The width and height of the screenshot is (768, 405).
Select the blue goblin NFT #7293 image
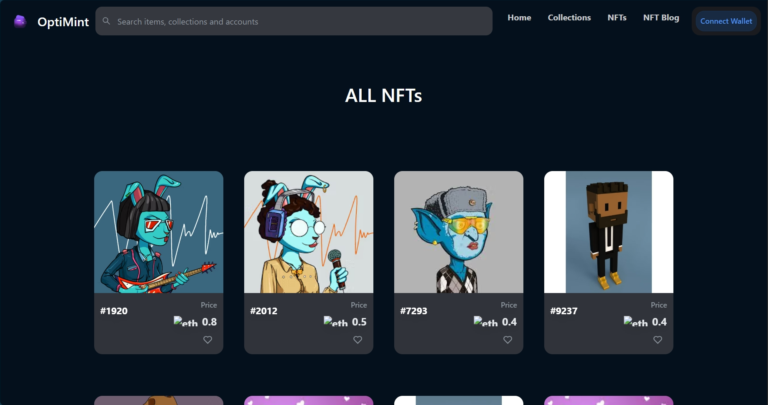[x=458, y=232]
